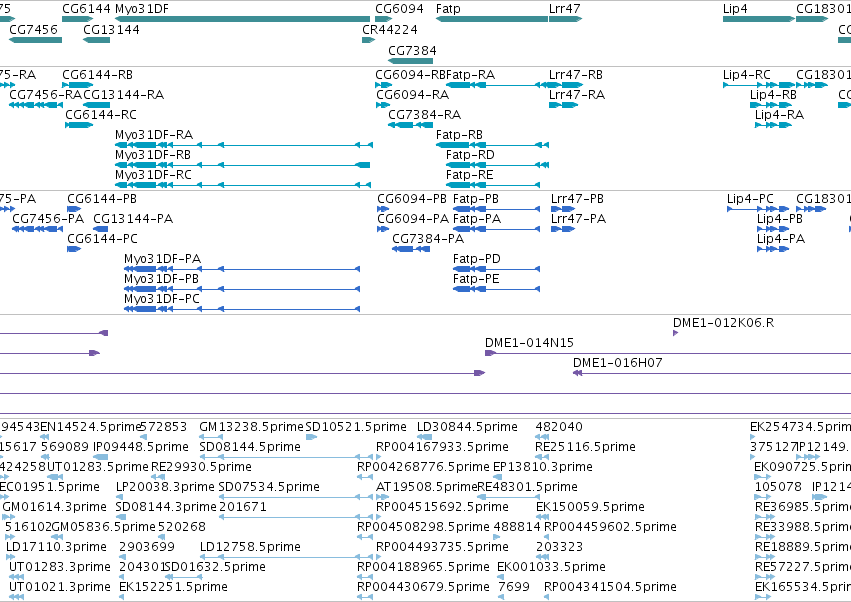Viewport: 851px width, 602px height.
Task: Open transcript CG7456-RA label
Action: coord(45,94)
